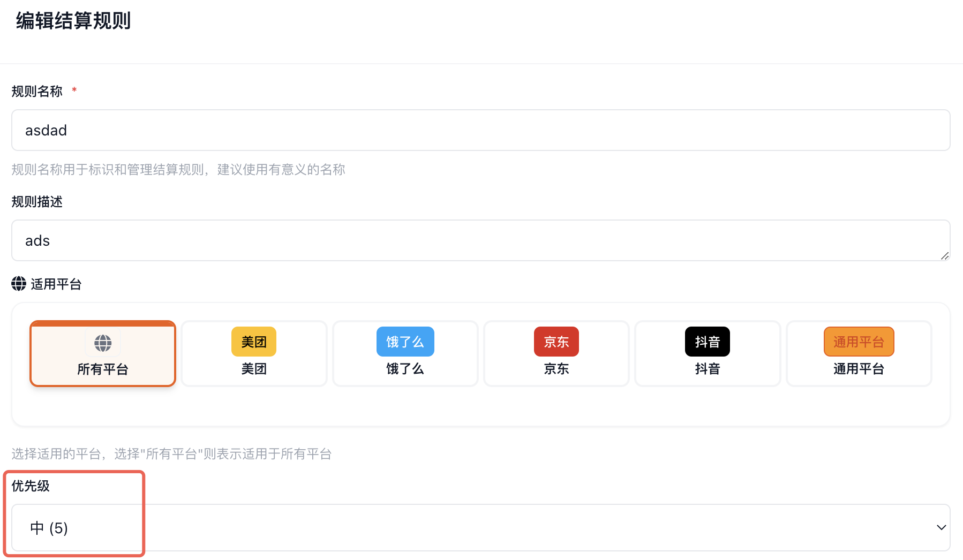Click the 规则名称 field label
This screenshot has height=560, width=963.
point(37,92)
